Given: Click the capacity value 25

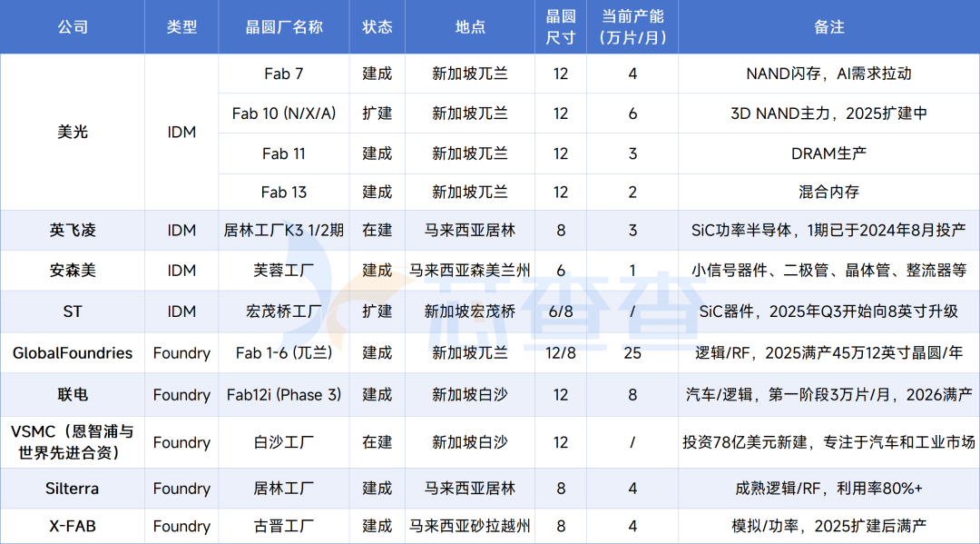Looking at the screenshot, I should (x=632, y=353).
